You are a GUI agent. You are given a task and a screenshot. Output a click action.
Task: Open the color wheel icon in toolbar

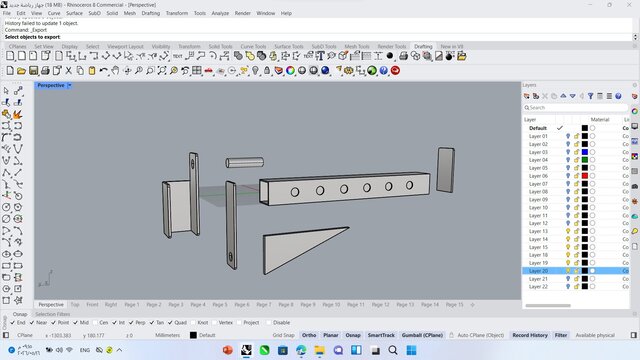click(290, 71)
